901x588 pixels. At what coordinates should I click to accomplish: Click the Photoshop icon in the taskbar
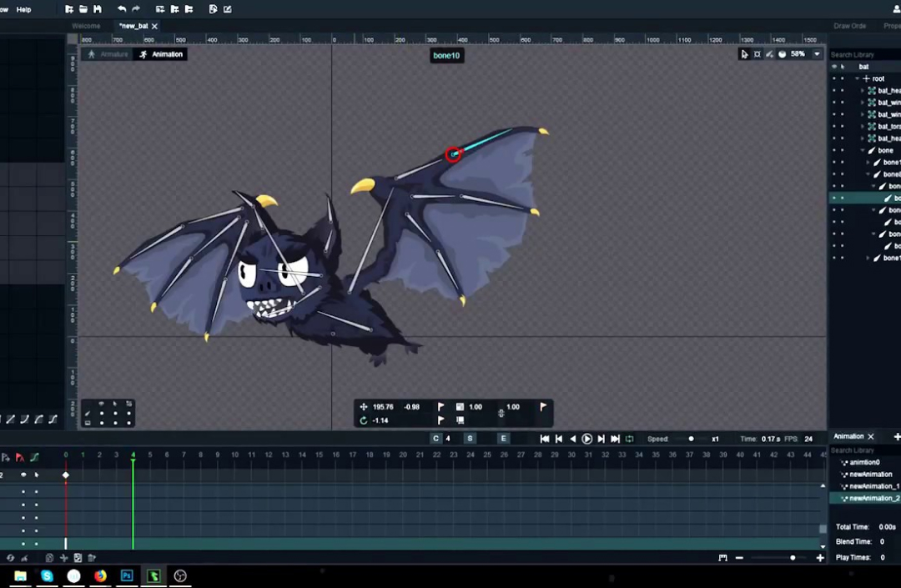tap(127, 575)
